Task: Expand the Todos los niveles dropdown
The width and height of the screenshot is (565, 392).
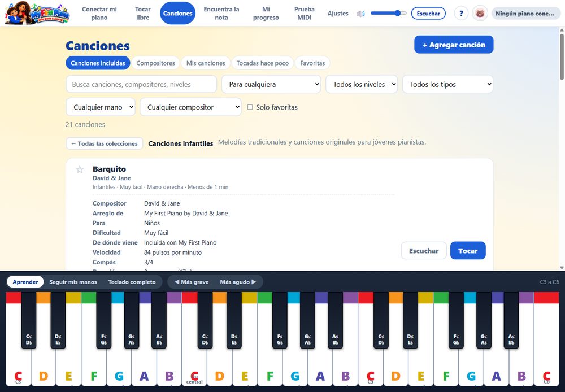Action: point(362,84)
